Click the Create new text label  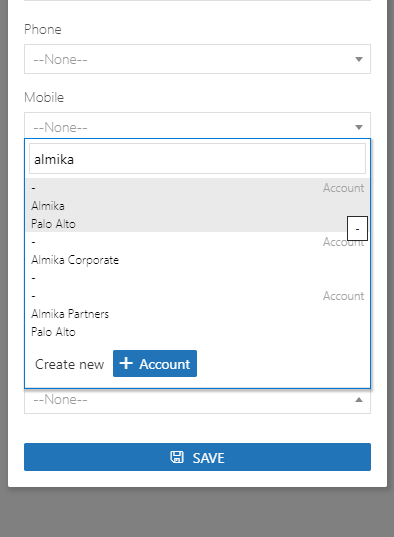tap(70, 364)
